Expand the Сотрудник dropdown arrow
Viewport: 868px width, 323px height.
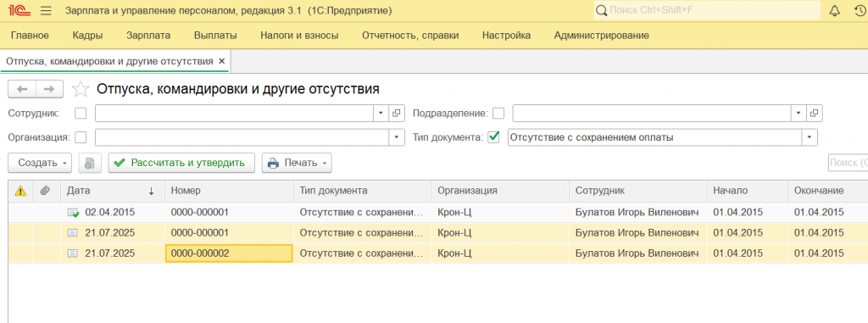click(381, 113)
